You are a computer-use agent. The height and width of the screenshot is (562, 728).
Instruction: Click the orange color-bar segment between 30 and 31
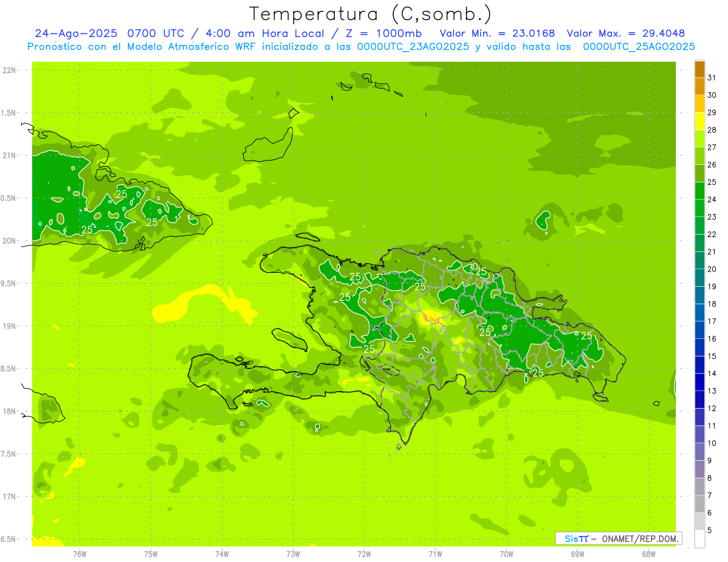click(699, 87)
